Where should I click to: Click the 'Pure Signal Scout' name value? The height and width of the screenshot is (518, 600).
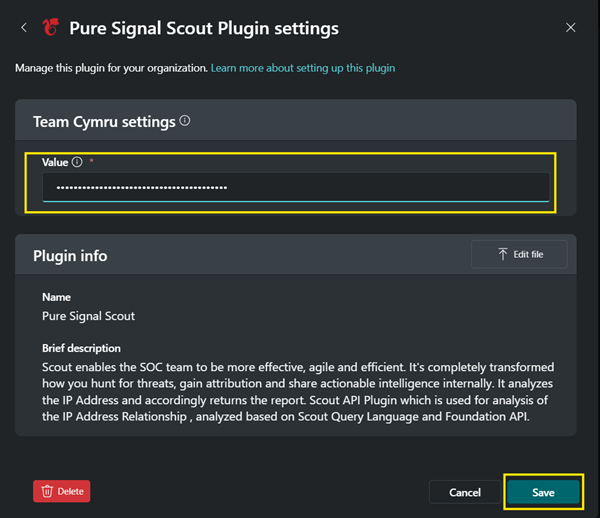88,316
